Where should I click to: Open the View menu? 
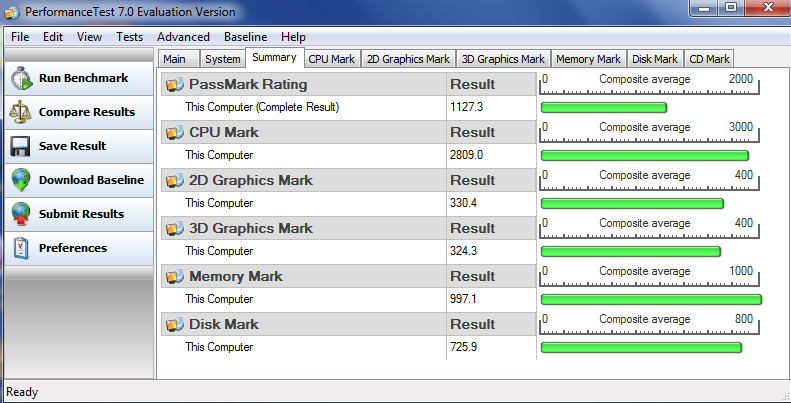tap(89, 37)
